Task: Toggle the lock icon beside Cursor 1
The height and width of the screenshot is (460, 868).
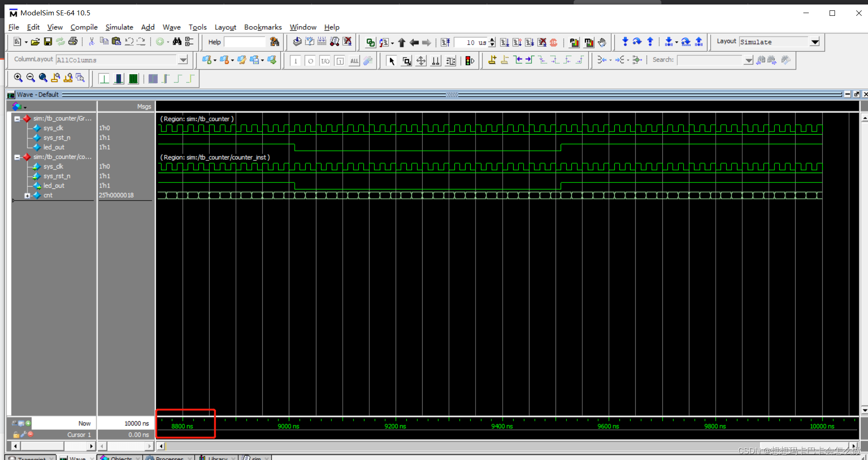Action: [16, 435]
